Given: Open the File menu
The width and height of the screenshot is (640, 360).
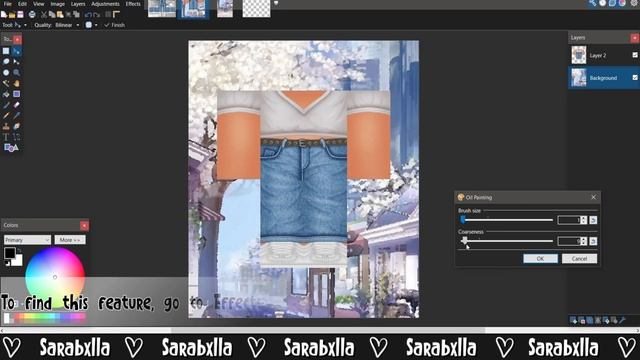Looking at the screenshot, I should 8,4.
